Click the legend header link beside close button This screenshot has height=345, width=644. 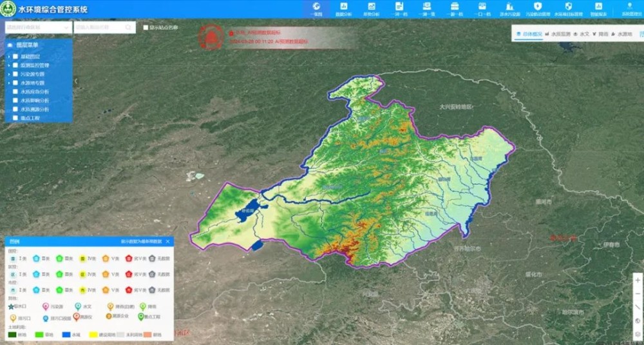click(141, 241)
